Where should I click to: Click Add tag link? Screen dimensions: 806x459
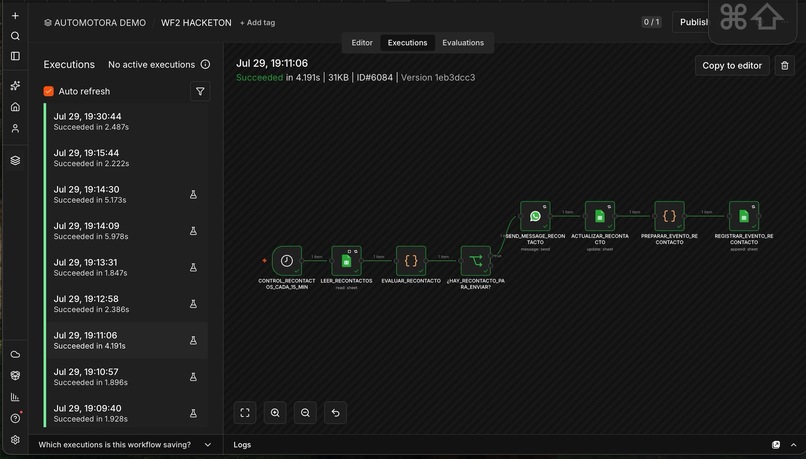click(x=258, y=23)
